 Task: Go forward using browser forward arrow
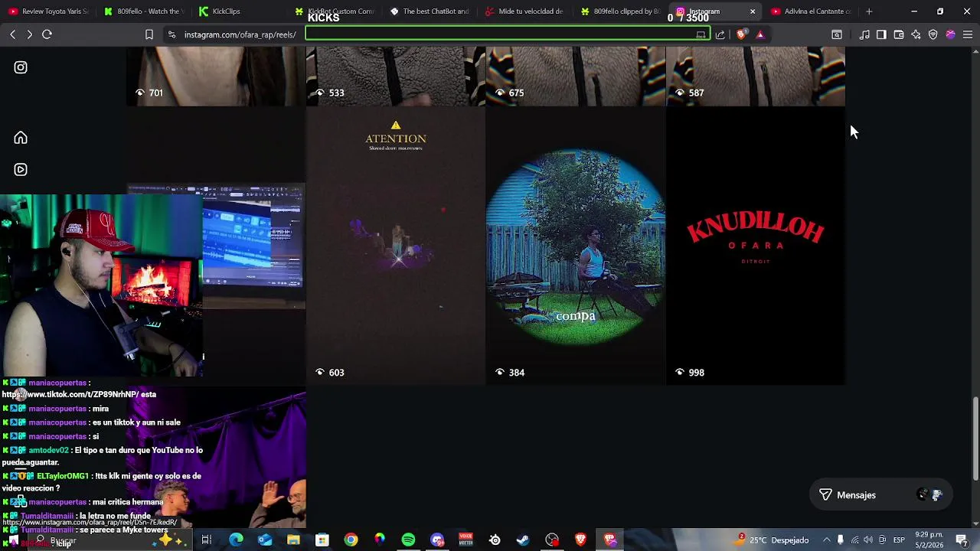[29, 34]
